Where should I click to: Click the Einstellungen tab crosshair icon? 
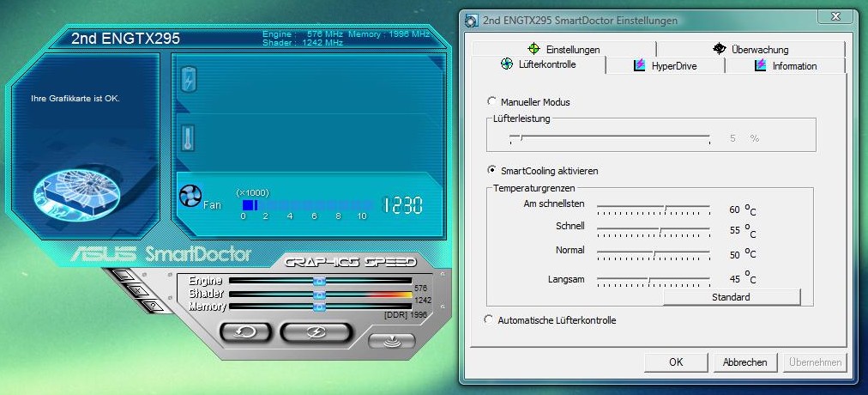click(533, 49)
